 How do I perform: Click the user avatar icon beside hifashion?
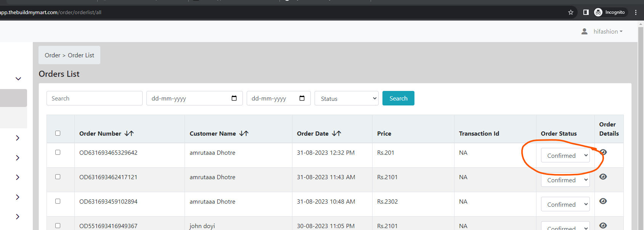click(x=585, y=31)
